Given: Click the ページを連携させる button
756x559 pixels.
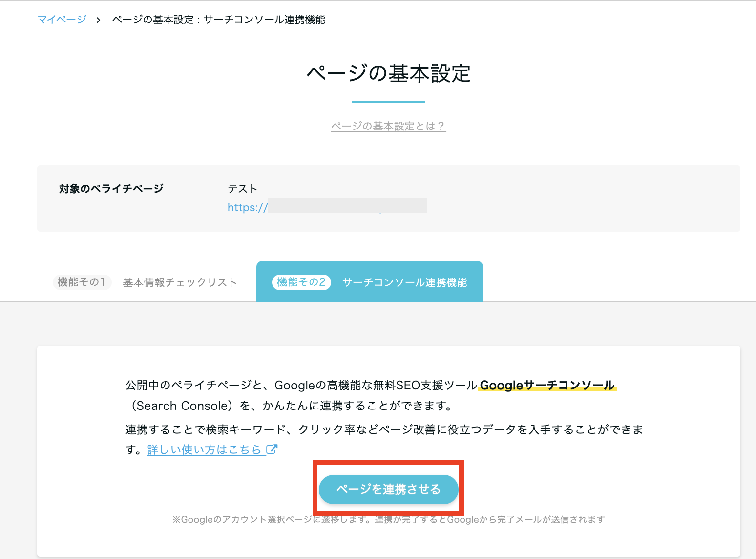Looking at the screenshot, I should [389, 489].
